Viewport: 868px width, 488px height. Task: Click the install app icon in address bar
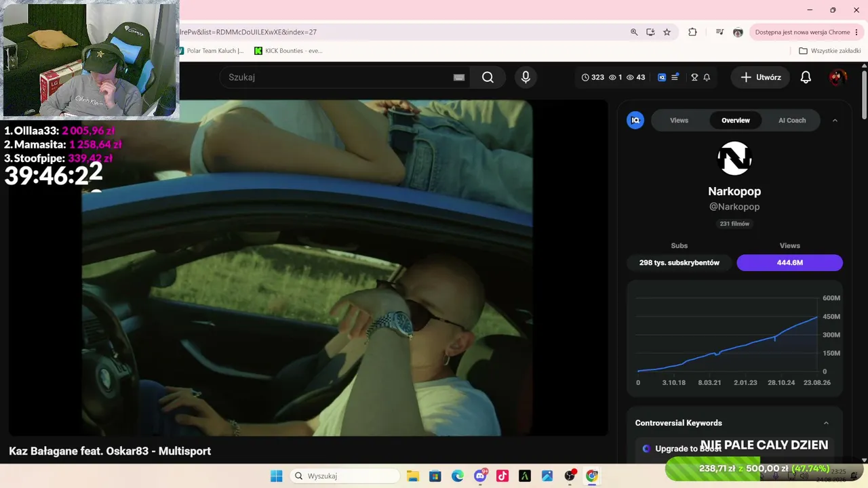pos(650,32)
